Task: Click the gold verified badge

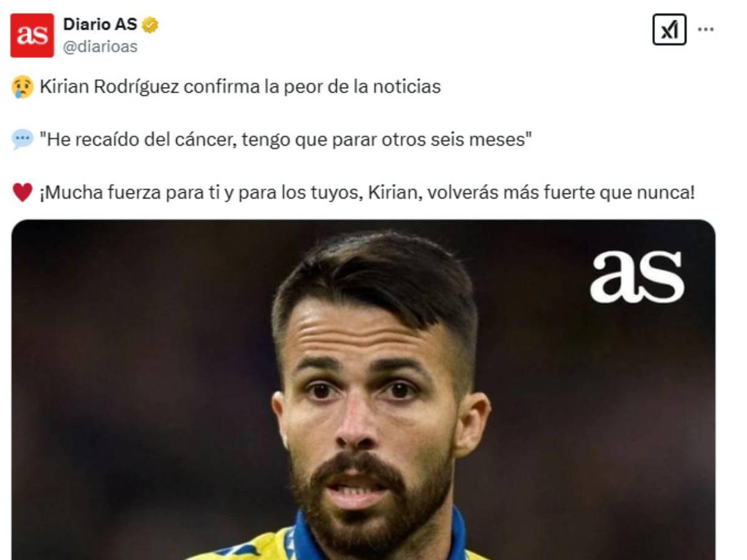Action: tap(150, 25)
